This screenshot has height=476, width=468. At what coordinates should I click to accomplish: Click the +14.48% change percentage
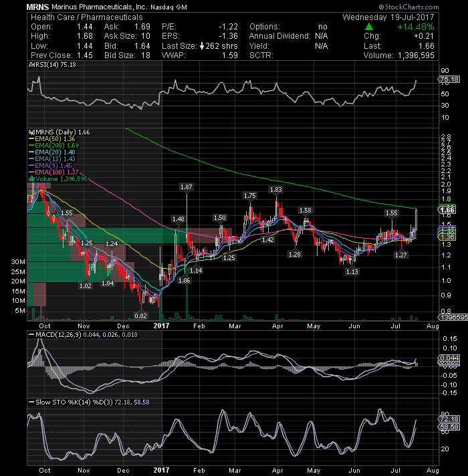(x=415, y=27)
